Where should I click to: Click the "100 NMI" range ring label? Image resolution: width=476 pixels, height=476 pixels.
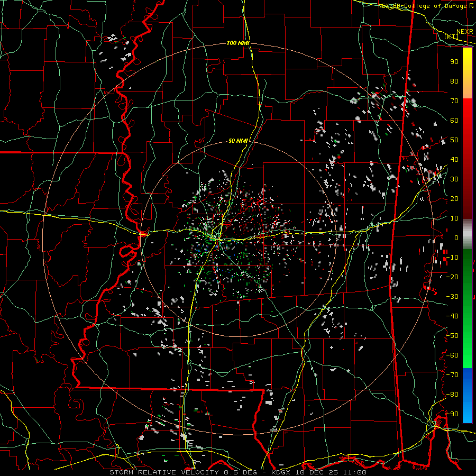pyautogui.click(x=238, y=43)
